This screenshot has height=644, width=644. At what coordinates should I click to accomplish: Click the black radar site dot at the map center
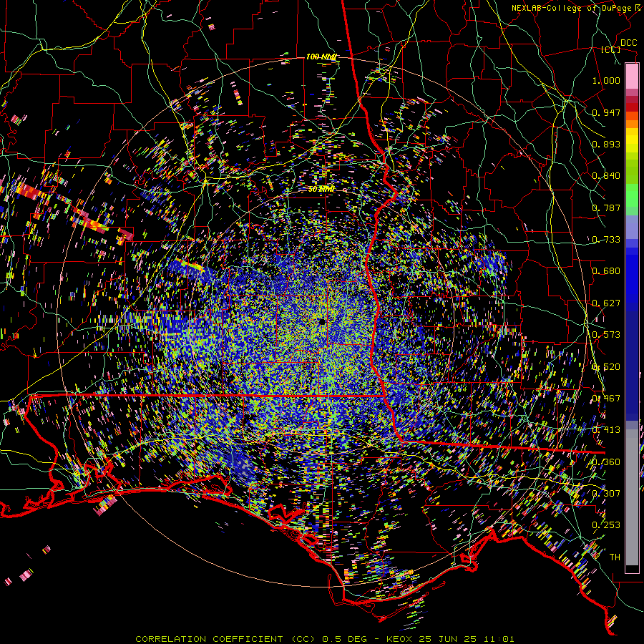tap(323, 323)
